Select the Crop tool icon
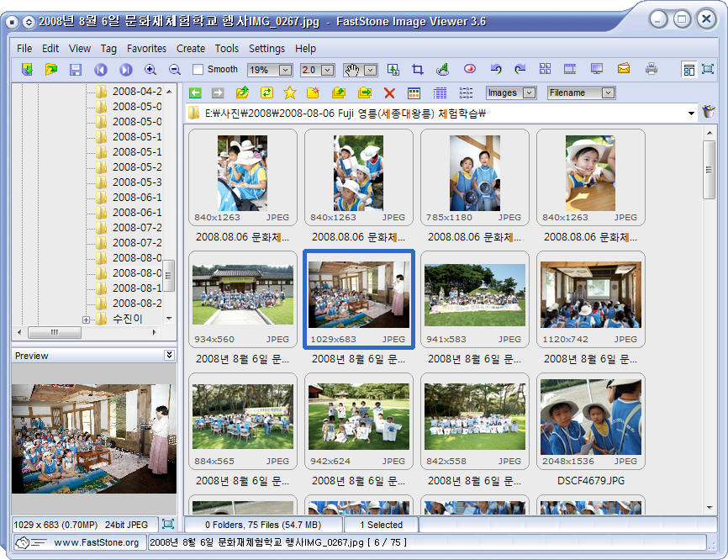The image size is (728, 560). 418,70
